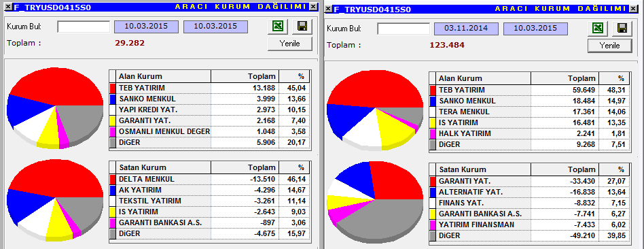The width and height of the screenshot is (644, 249).
Task: Click blue swatch beside ALTERNATIF YAT.
Action: click(x=433, y=193)
